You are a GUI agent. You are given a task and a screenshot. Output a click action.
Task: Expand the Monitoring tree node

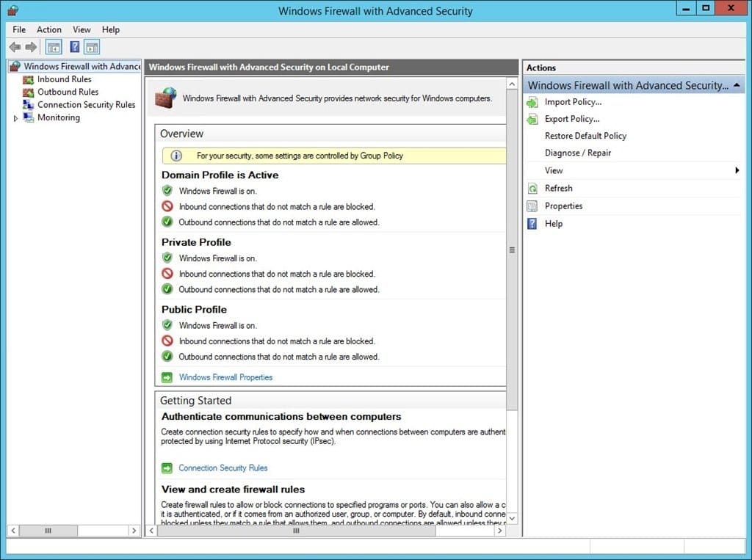(x=15, y=118)
